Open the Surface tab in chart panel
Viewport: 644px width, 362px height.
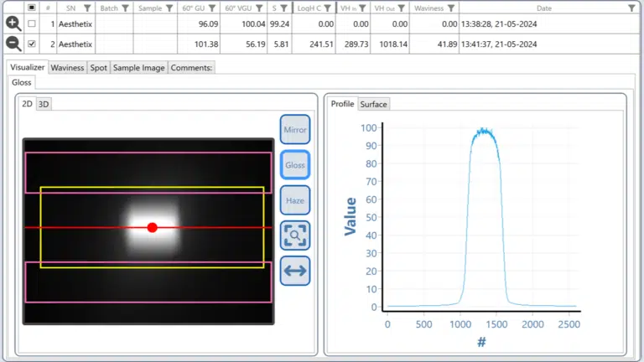coord(373,104)
